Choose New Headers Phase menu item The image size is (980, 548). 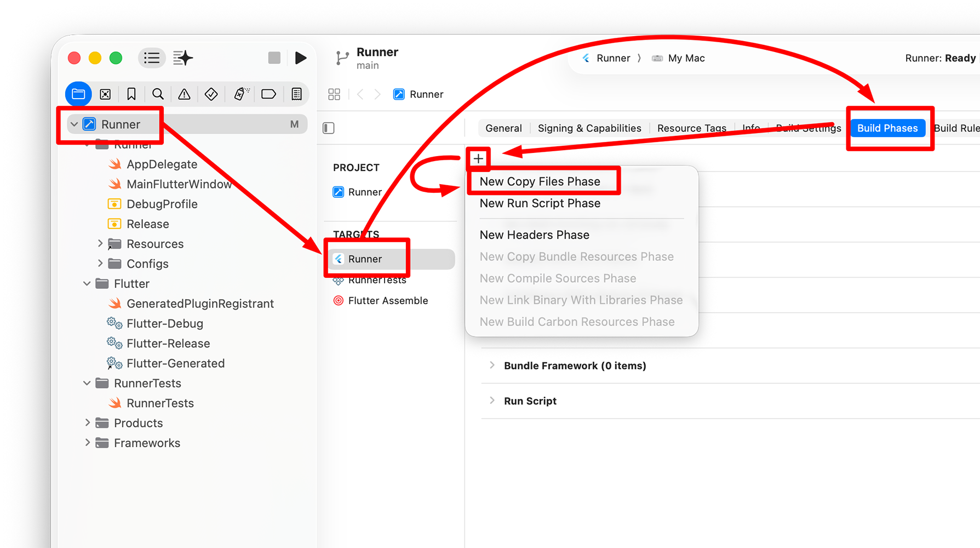535,235
